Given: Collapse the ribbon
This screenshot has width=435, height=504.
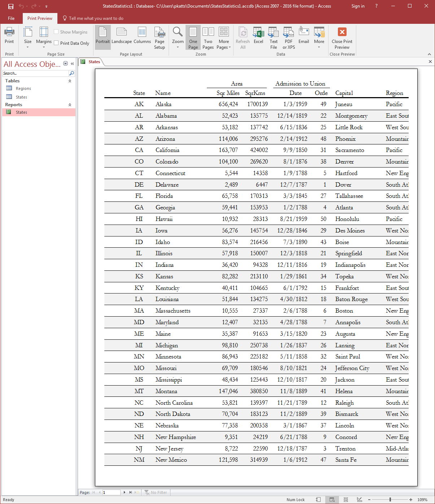Looking at the screenshot, I should (429, 54).
